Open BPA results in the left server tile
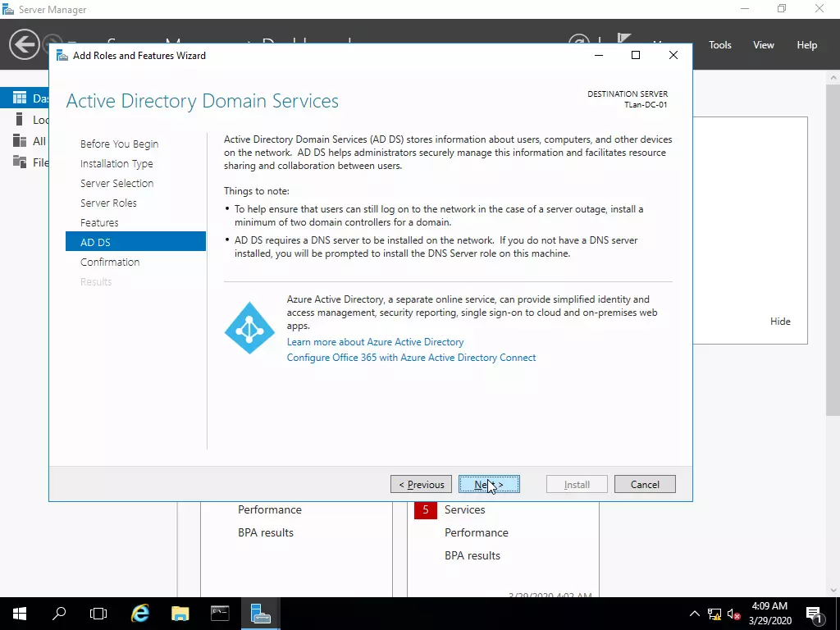 [x=266, y=532]
